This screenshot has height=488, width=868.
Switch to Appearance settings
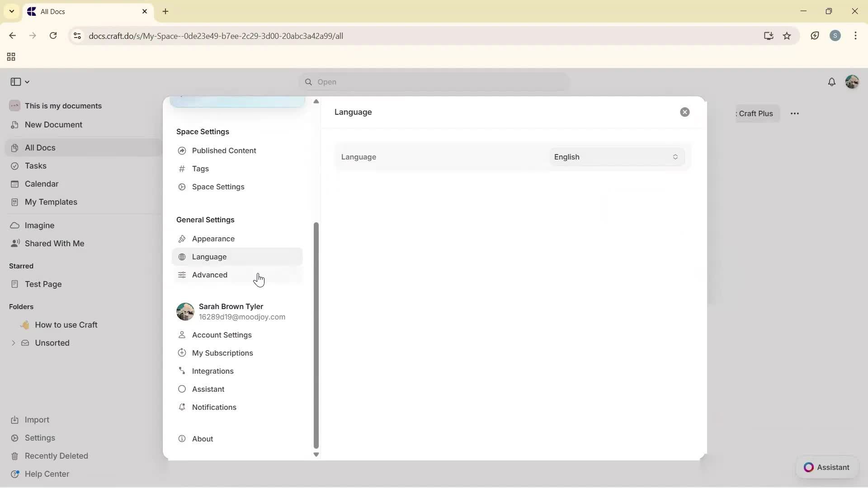[212, 239]
